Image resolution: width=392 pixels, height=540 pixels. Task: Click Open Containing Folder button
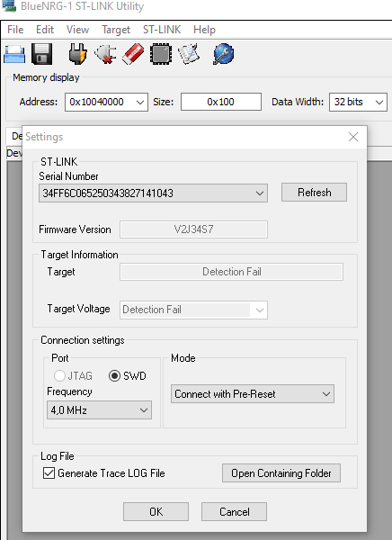tap(281, 473)
